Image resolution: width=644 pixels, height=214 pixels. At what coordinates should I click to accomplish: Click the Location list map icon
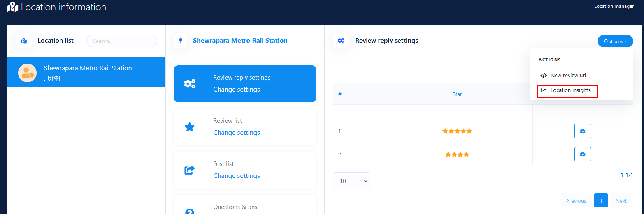pyautogui.click(x=23, y=41)
